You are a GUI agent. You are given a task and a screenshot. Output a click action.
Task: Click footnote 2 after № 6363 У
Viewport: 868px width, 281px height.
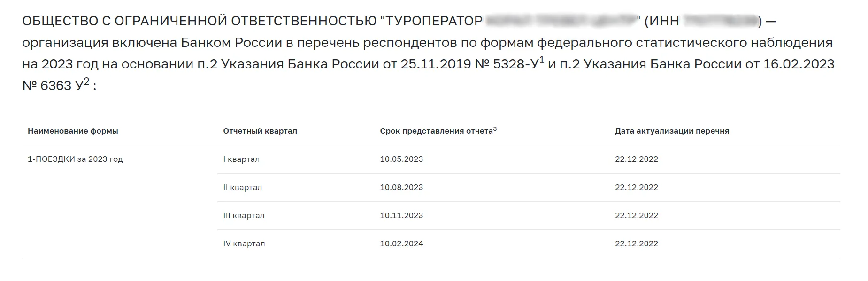point(86,82)
